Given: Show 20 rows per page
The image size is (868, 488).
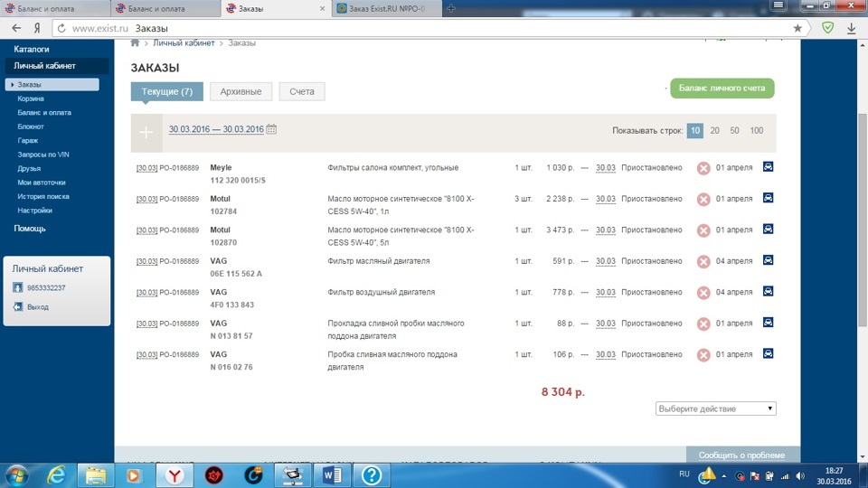Looking at the screenshot, I should [714, 130].
